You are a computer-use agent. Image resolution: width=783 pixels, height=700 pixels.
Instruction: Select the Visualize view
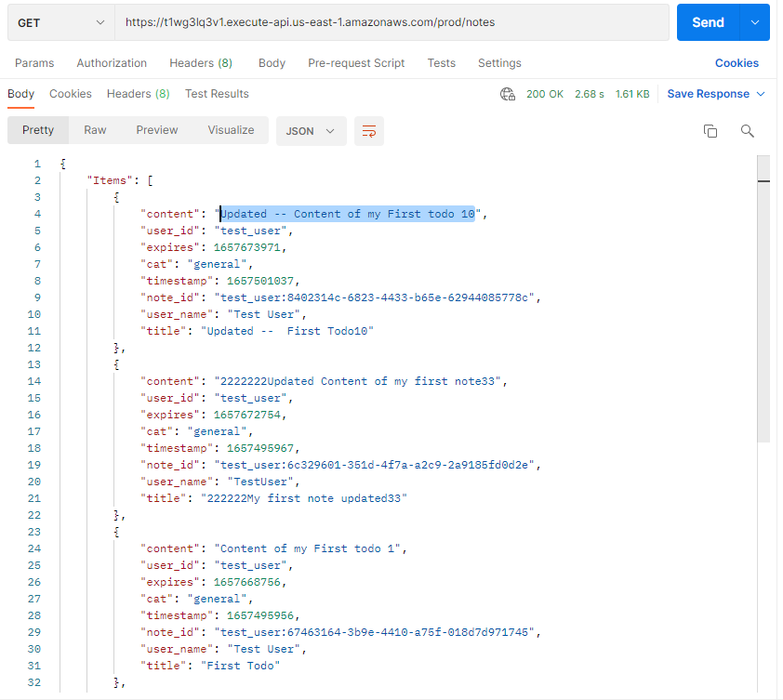[231, 130]
